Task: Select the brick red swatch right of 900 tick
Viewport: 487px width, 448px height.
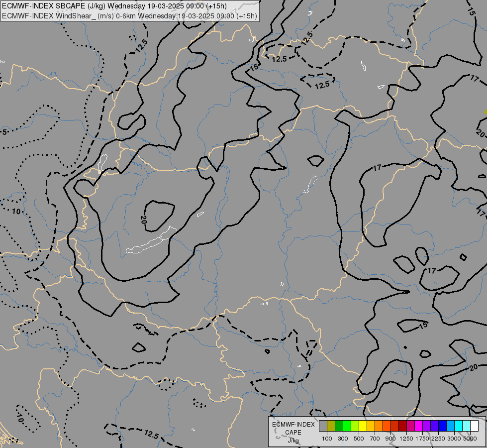Action: [x=395, y=426]
